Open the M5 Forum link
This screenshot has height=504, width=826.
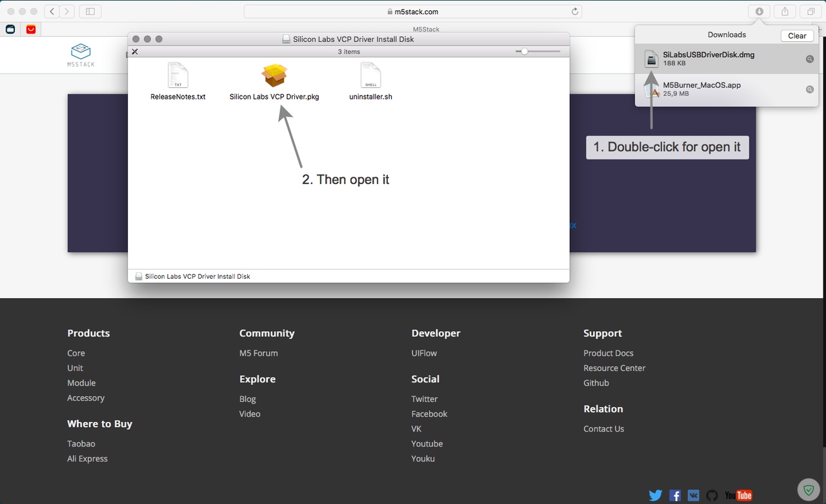(258, 353)
